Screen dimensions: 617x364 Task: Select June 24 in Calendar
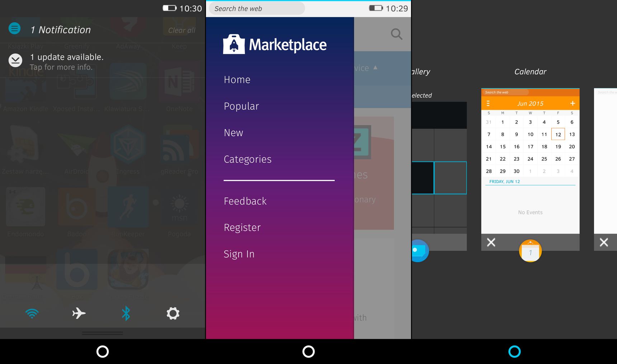530,159
